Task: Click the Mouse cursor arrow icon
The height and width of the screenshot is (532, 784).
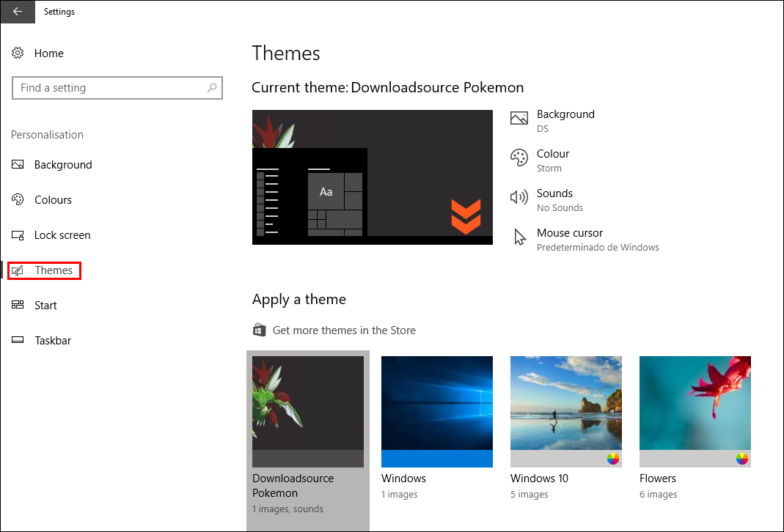Action: tap(520, 237)
